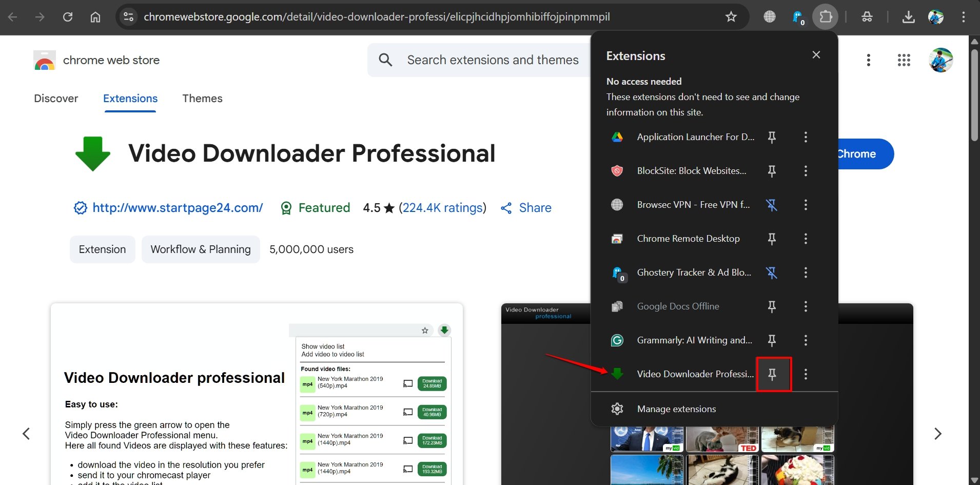This screenshot has width=980, height=485.
Task: Switch to the Extensions tab
Action: pyautogui.click(x=130, y=99)
